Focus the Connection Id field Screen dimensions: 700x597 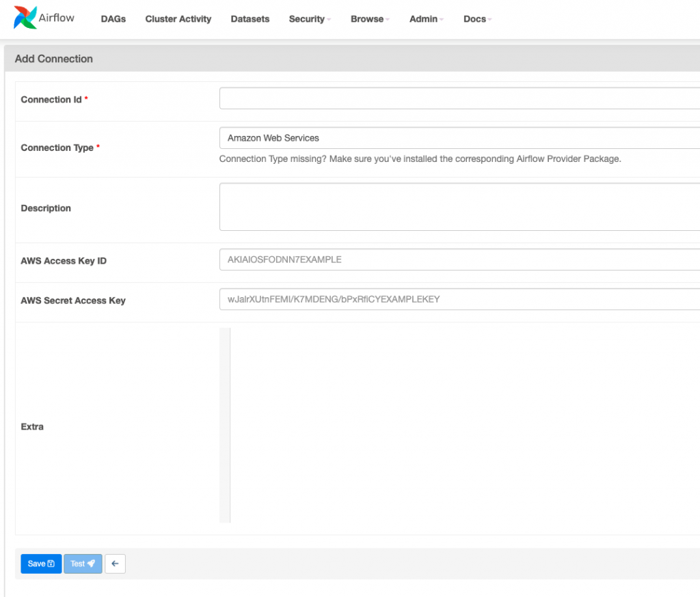[x=459, y=98]
